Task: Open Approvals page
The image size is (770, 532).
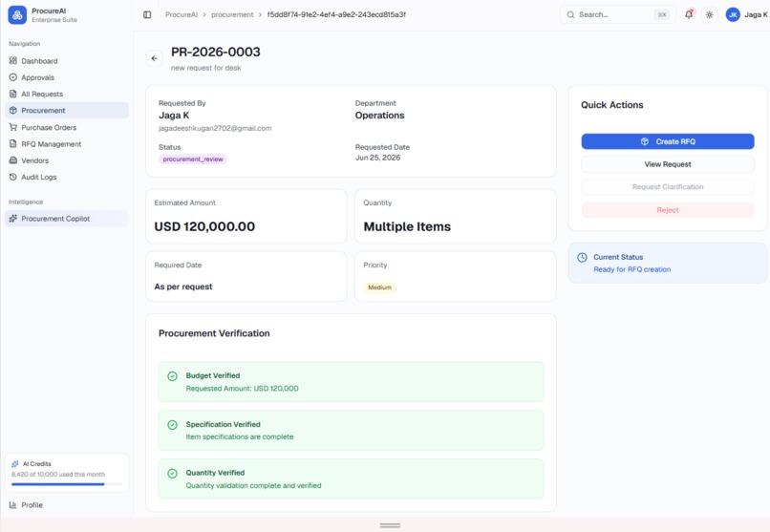Action: click(67, 77)
